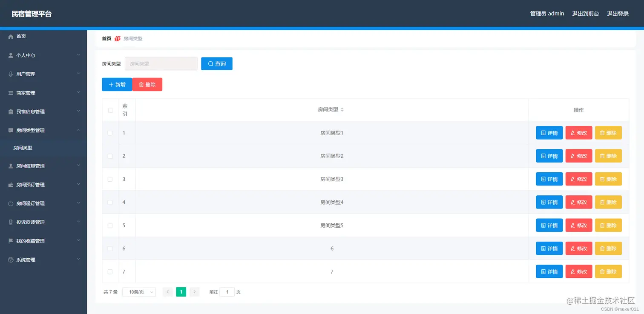This screenshot has height=314, width=644.
Task: Check the row for 房间类型1
Action: pyautogui.click(x=110, y=133)
